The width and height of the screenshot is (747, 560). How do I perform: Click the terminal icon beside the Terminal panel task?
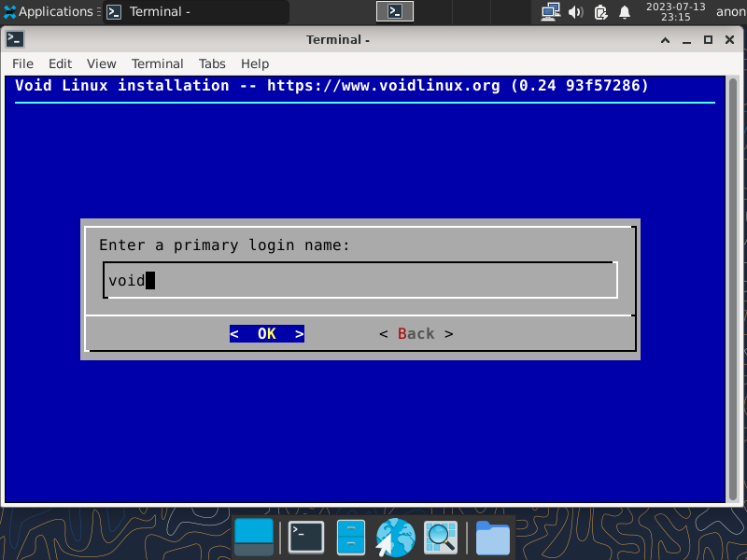click(114, 11)
